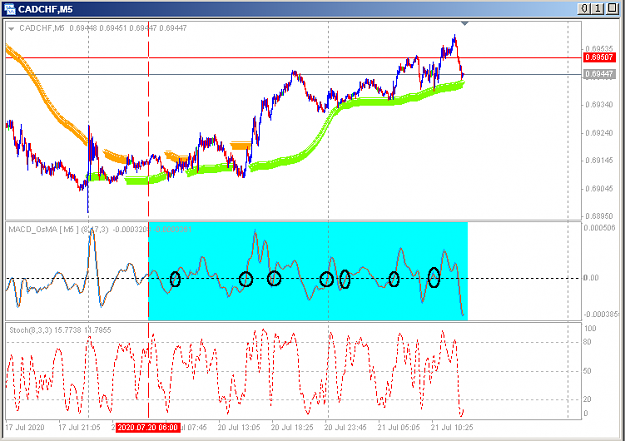Screen dimensions: 625x441
Task: Click the 80 level on Stochastic scale
Action: (x=587, y=342)
